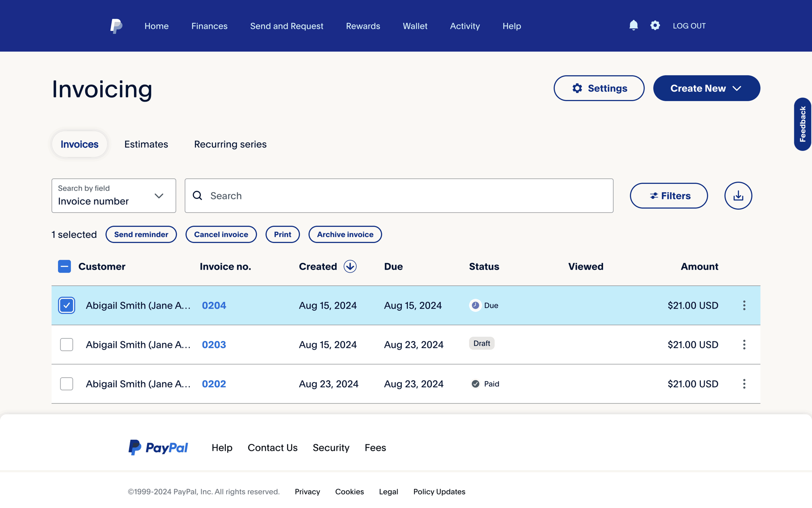Open the Legal link
This screenshot has height=508, width=812.
click(388, 491)
